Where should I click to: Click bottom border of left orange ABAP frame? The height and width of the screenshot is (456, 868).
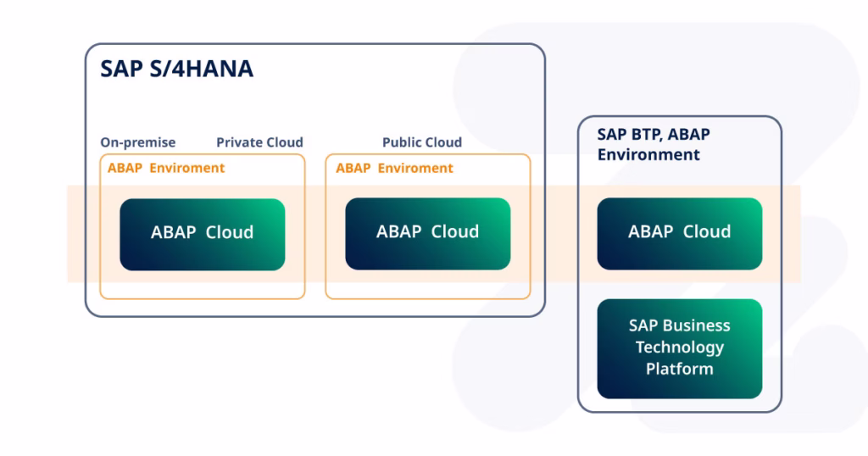[202, 298]
